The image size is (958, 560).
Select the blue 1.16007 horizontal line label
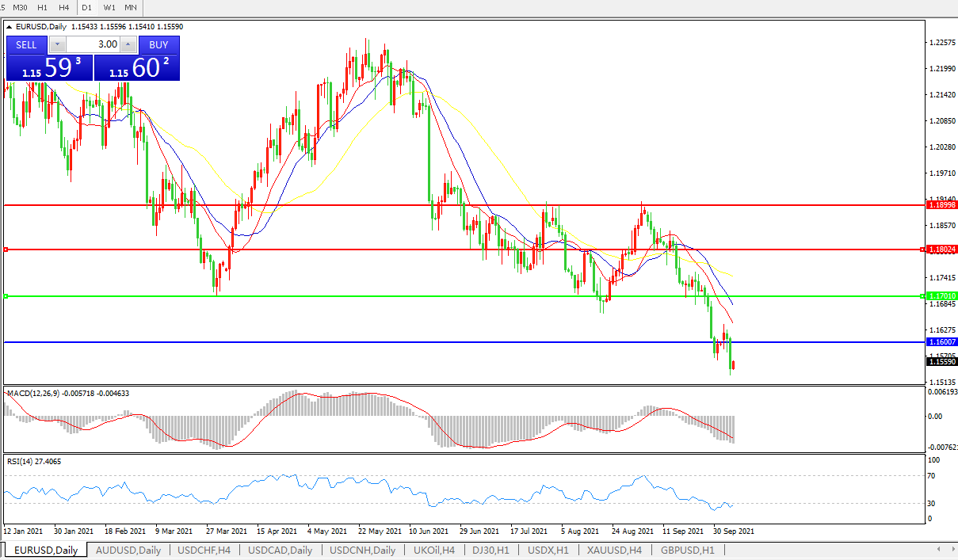pos(942,341)
